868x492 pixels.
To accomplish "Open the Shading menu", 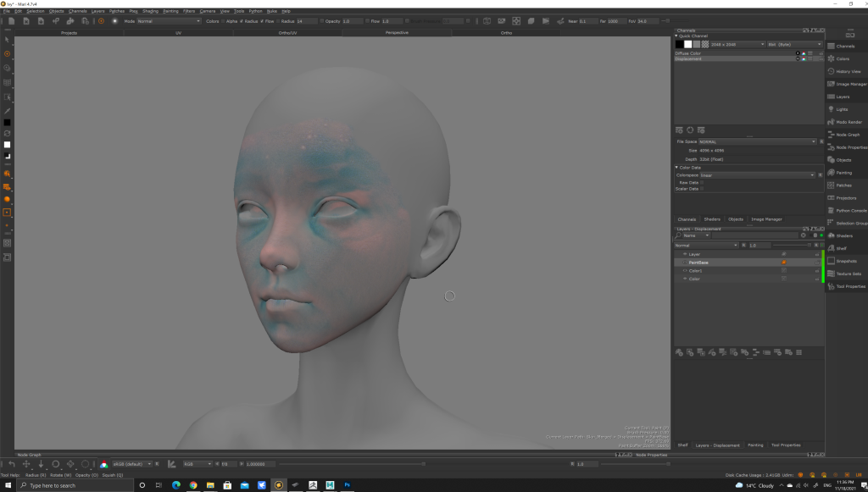I will click(x=150, y=11).
